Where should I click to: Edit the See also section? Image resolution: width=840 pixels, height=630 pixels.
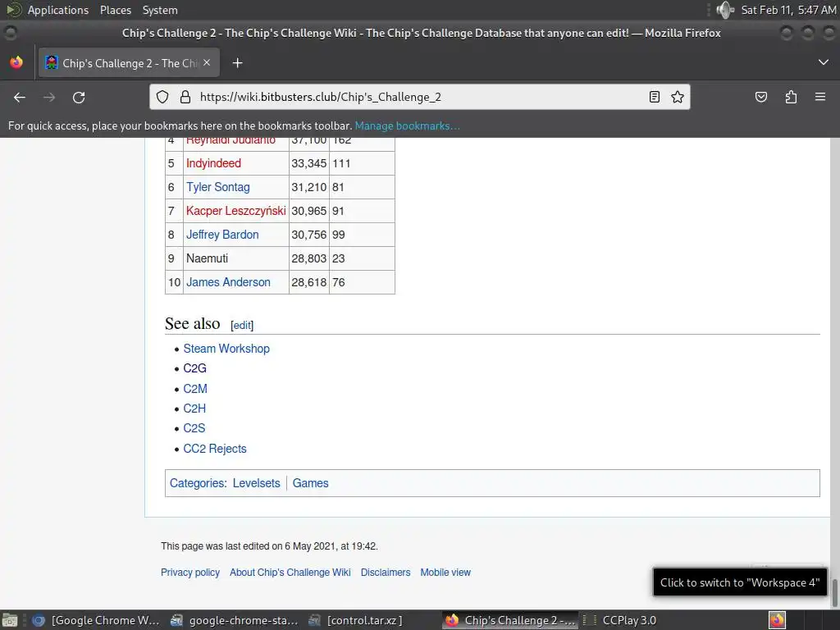pyautogui.click(x=242, y=325)
